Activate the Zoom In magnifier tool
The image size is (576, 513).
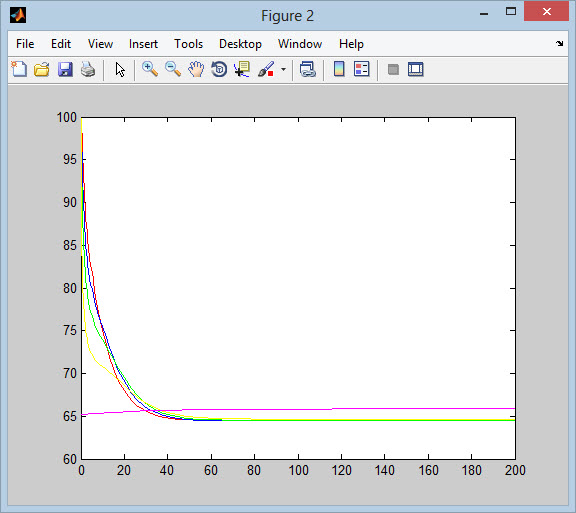point(150,69)
